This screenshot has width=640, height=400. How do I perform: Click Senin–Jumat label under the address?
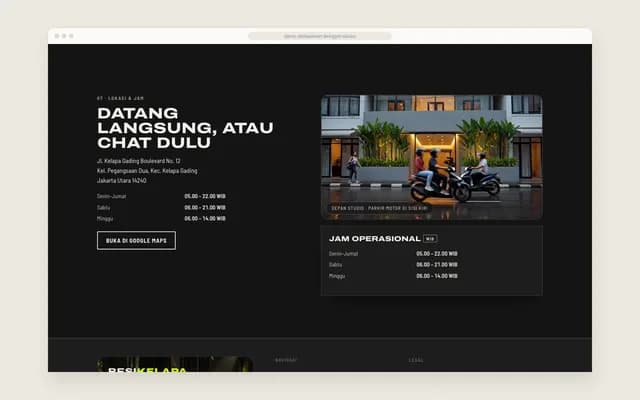click(111, 196)
